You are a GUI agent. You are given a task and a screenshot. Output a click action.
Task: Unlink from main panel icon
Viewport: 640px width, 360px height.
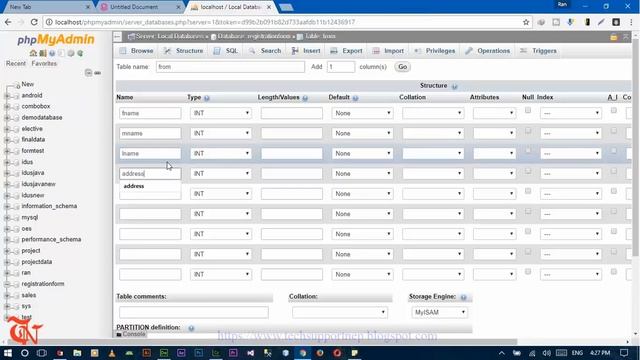click(98, 73)
